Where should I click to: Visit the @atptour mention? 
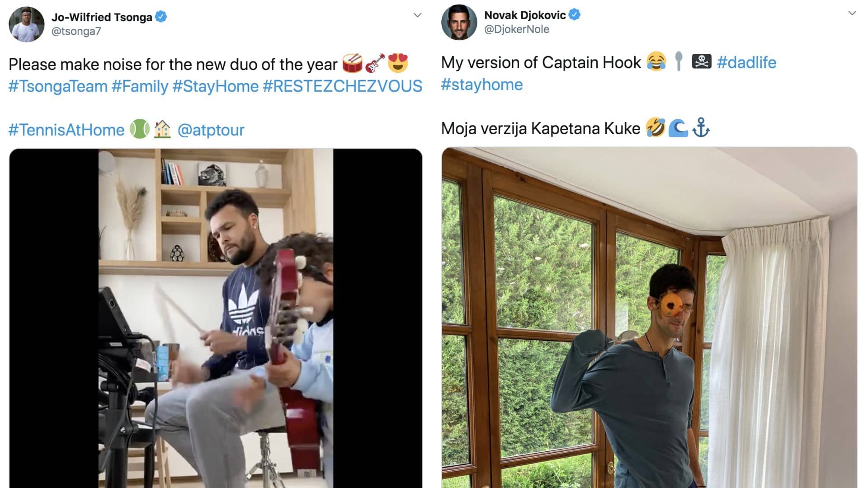click(211, 130)
